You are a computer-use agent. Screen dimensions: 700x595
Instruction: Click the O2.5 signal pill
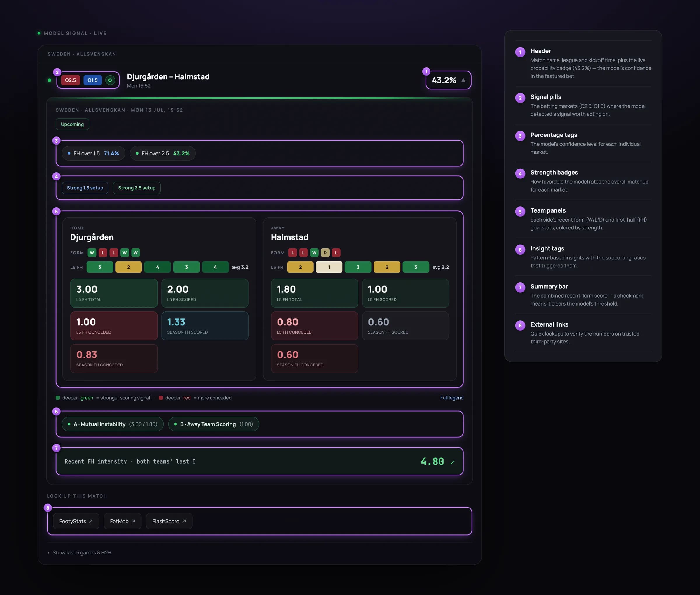coord(71,80)
